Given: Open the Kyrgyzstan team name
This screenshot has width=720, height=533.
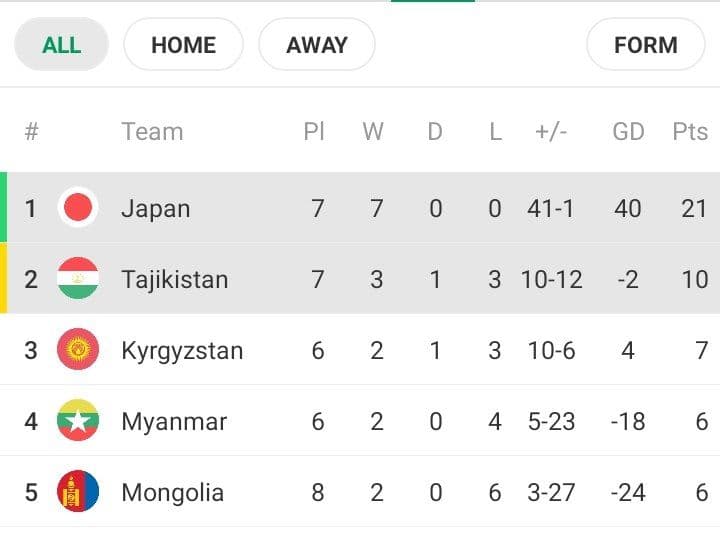Looking at the screenshot, I should click(x=182, y=351).
